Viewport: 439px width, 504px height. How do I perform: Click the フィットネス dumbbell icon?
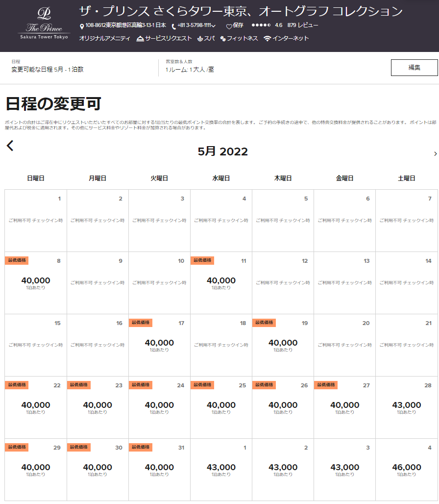223,39
